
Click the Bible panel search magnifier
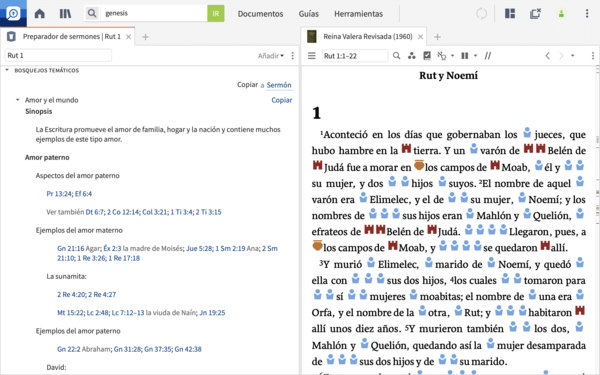pos(396,56)
